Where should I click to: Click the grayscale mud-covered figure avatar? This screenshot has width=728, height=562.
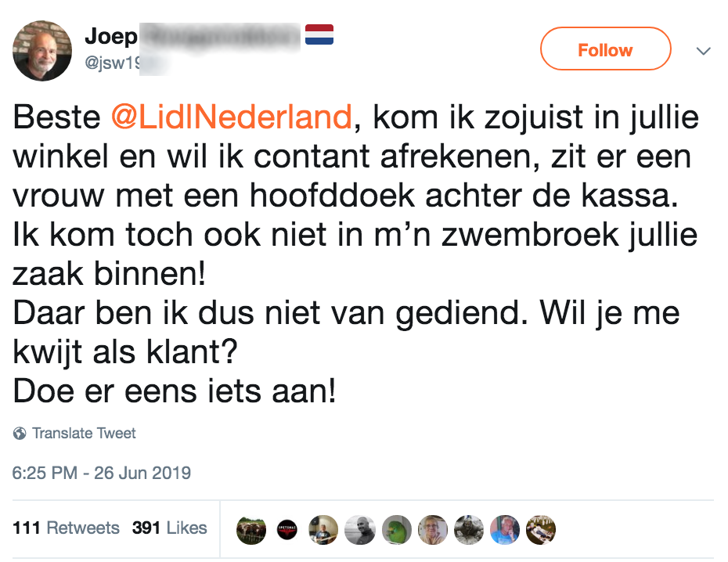click(x=468, y=529)
